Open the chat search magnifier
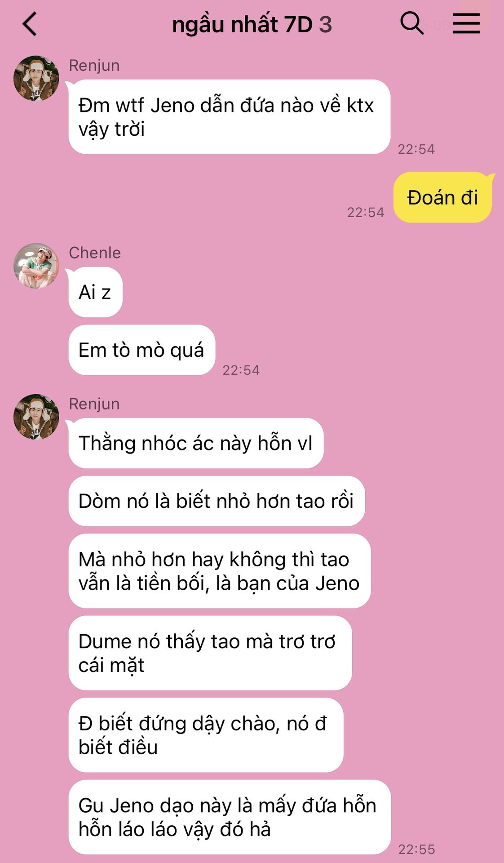Screen dimensions: 504x863 pos(411,23)
